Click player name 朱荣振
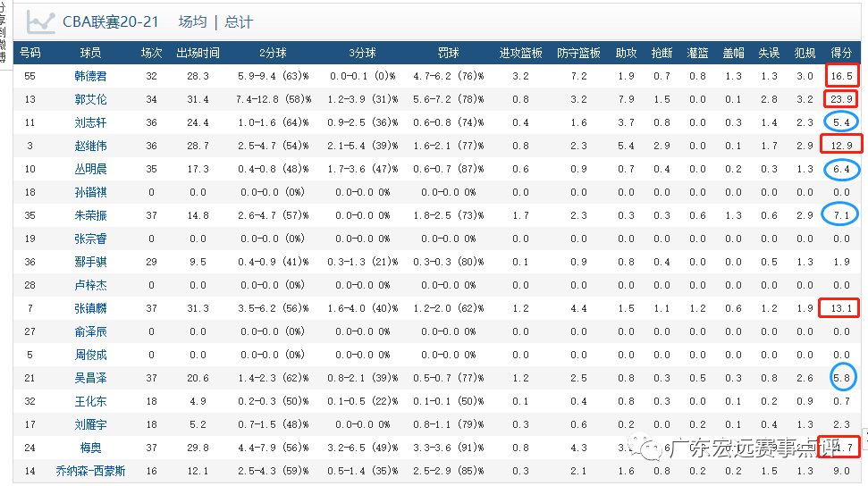This screenshot has width=868, height=486. click(x=90, y=215)
